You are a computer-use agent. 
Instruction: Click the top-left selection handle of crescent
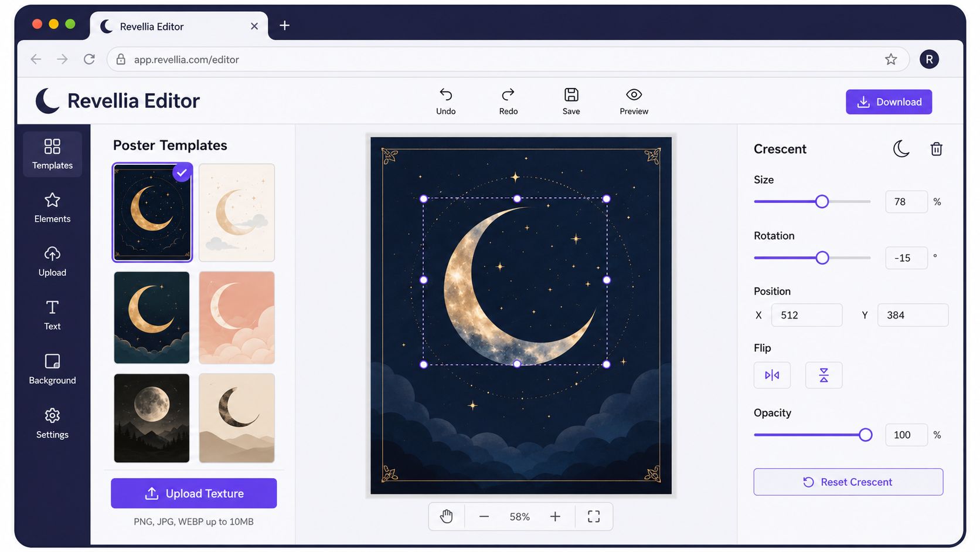(x=424, y=199)
